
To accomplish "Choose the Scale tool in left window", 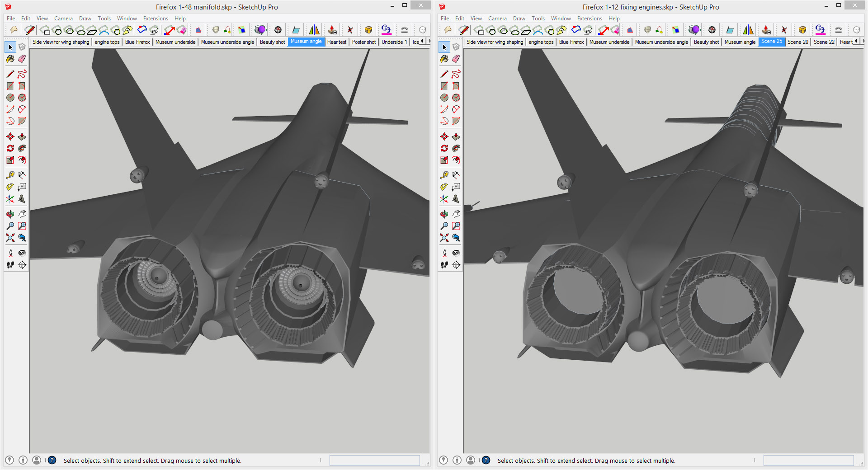I will 10,160.
